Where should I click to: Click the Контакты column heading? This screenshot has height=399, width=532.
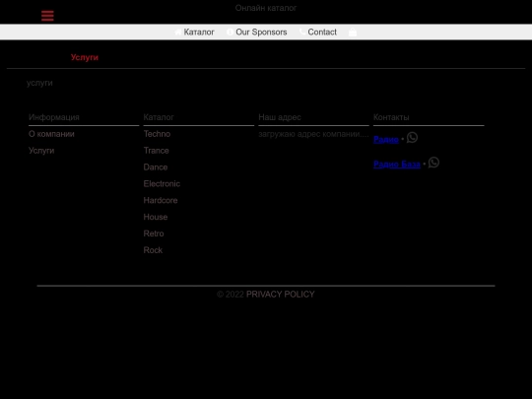point(391,117)
